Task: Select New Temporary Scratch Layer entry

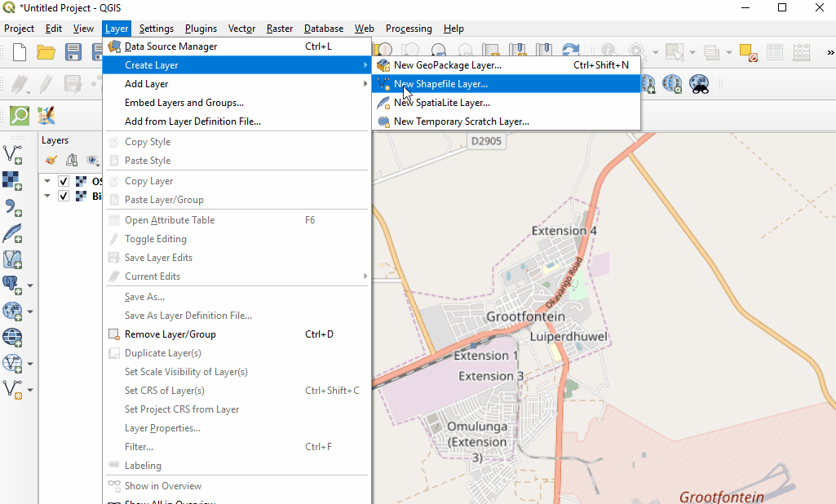Action: [461, 122]
